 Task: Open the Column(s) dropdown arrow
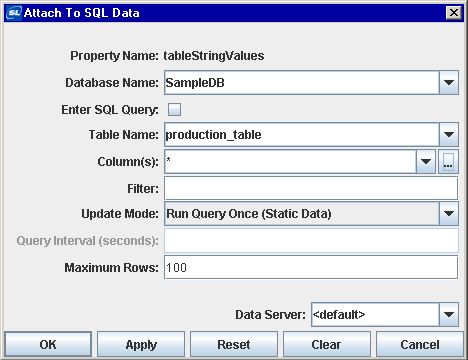click(426, 162)
